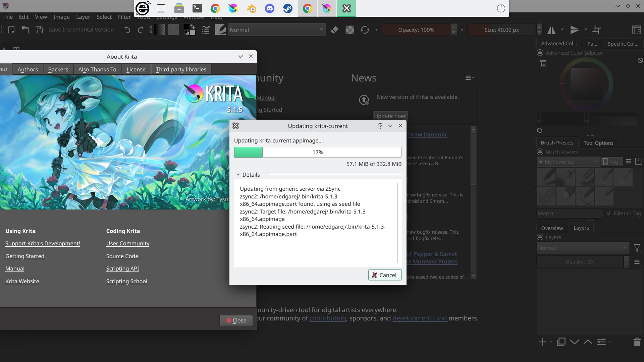Add a new paint layer
The width and height of the screenshot is (644, 362).
click(542, 342)
